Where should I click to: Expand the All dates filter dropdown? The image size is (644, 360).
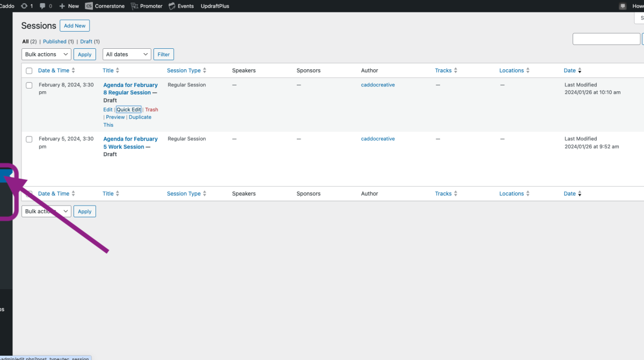coord(127,54)
